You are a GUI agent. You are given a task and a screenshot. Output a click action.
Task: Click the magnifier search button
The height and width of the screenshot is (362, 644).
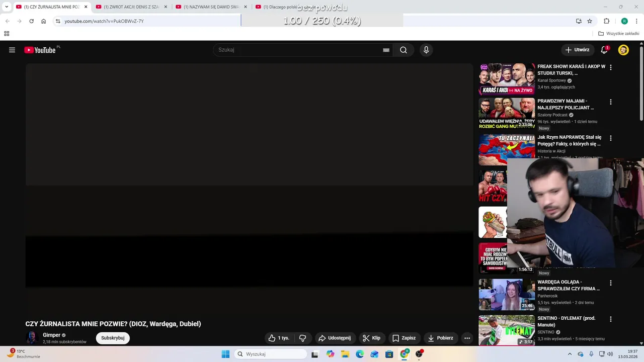(x=404, y=50)
